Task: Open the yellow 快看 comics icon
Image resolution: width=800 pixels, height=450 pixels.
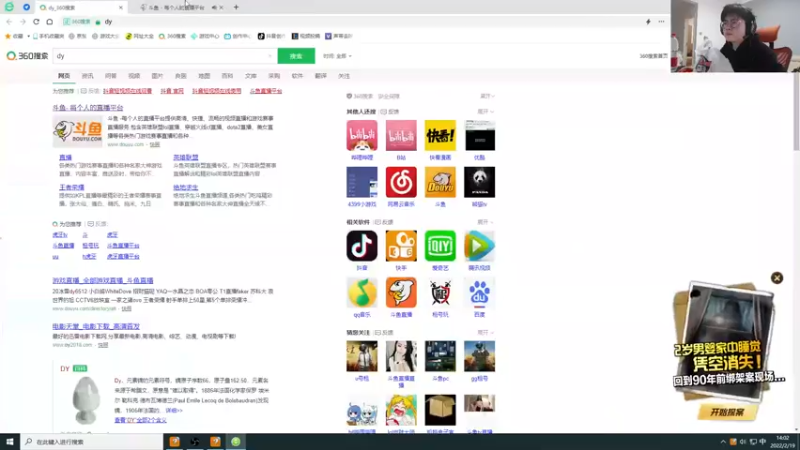Action: tap(440, 135)
